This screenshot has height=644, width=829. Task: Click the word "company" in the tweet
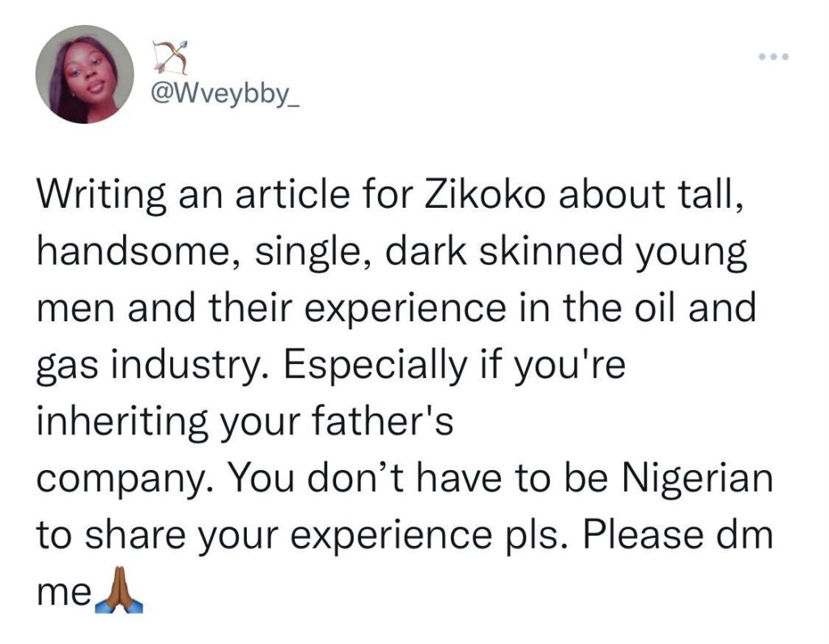[124, 482]
